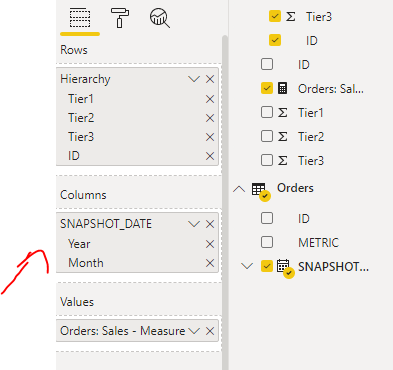The image size is (393, 370).
Task: Expand the SNAPSHOT... date hierarchy
Action: click(247, 266)
